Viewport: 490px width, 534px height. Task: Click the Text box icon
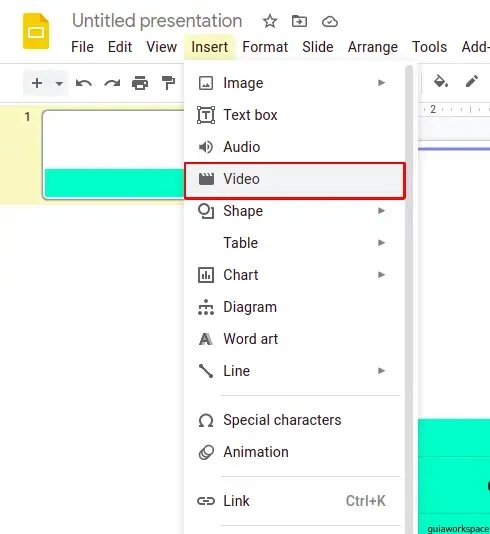click(206, 115)
